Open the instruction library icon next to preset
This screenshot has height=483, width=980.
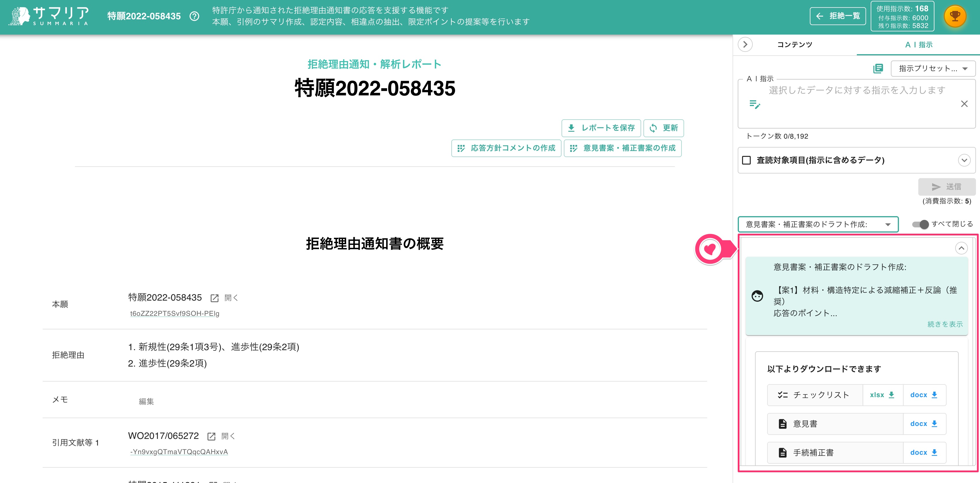[878, 68]
